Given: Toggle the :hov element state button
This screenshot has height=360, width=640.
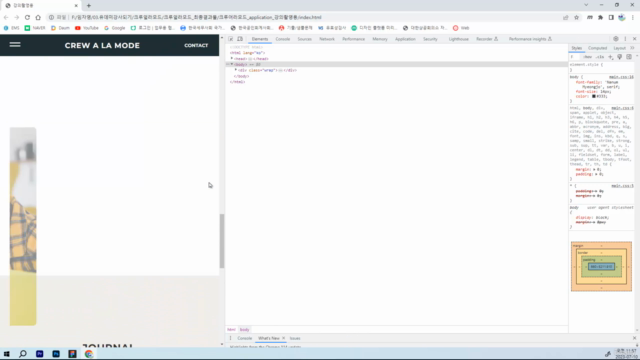Looking at the screenshot, I should tap(588, 57).
